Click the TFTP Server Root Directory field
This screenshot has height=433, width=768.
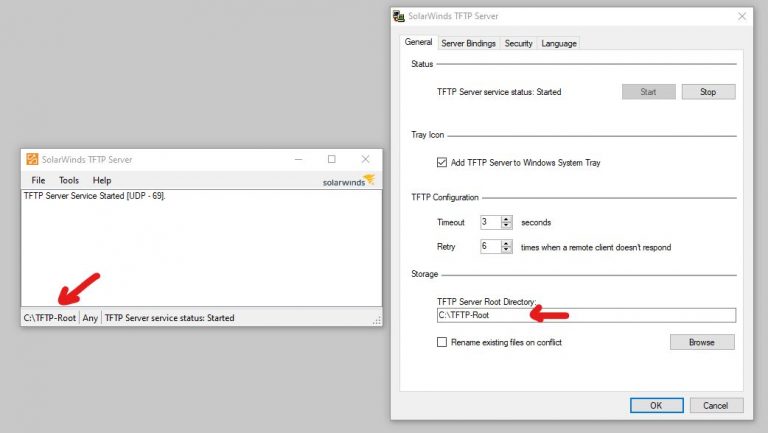click(x=586, y=315)
